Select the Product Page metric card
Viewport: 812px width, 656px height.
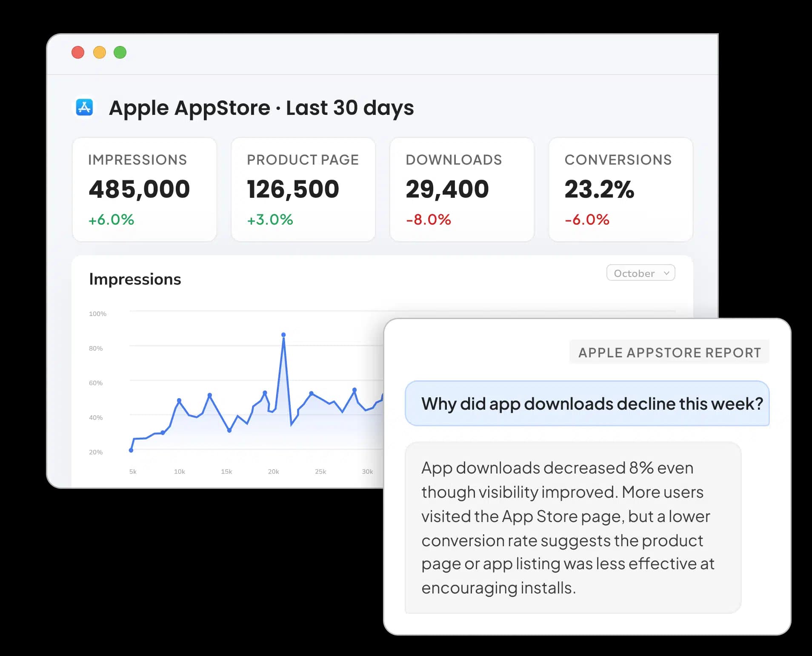(303, 189)
